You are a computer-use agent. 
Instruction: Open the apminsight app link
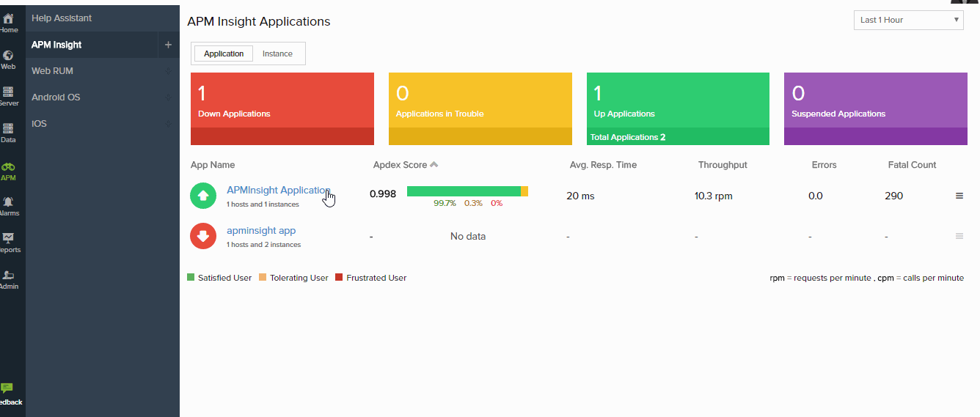point(261,231)
